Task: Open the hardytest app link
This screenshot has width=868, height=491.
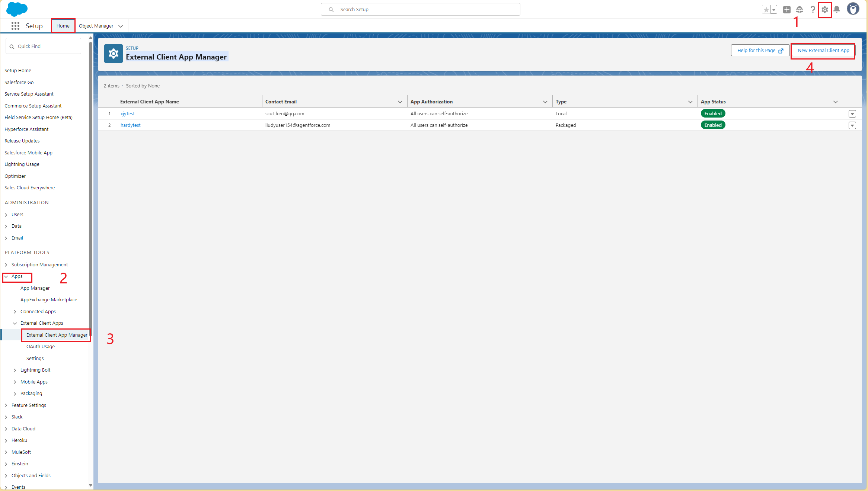Action: click(130, 125)
